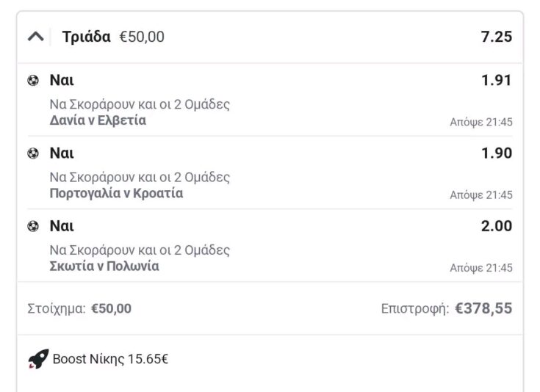The width and height of the screenshot is (540, 392).
Task: Click odds 1.90 for second selection
Action: [497, 153]
